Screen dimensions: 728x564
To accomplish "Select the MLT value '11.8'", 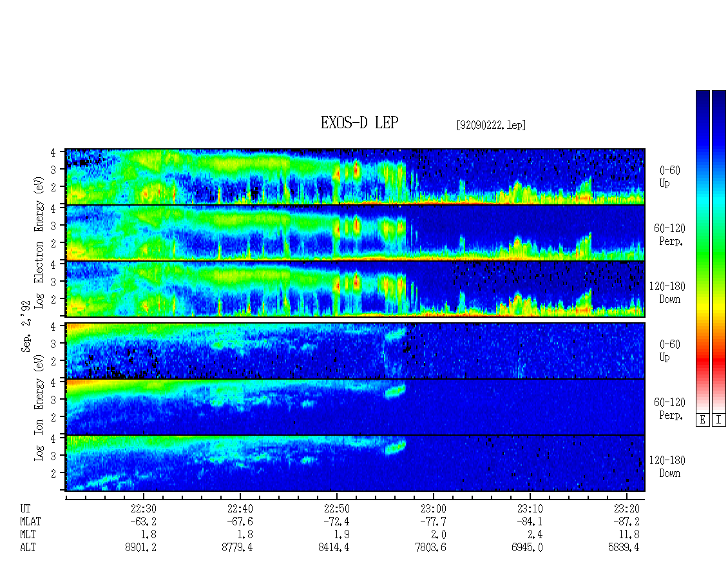I will coord(629,535).
